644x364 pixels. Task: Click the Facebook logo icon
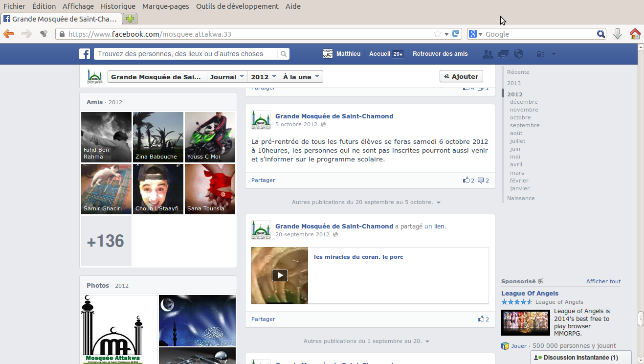click(85, 54)
